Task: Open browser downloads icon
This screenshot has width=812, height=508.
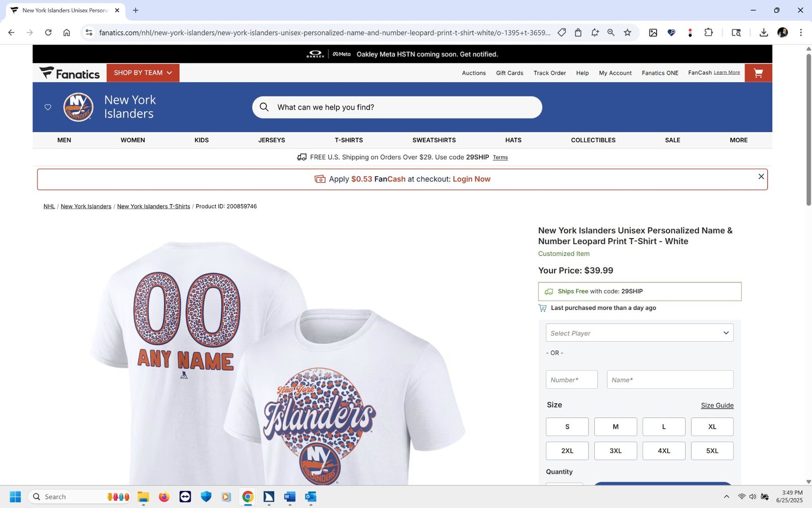Action: (x=763, y=33)
